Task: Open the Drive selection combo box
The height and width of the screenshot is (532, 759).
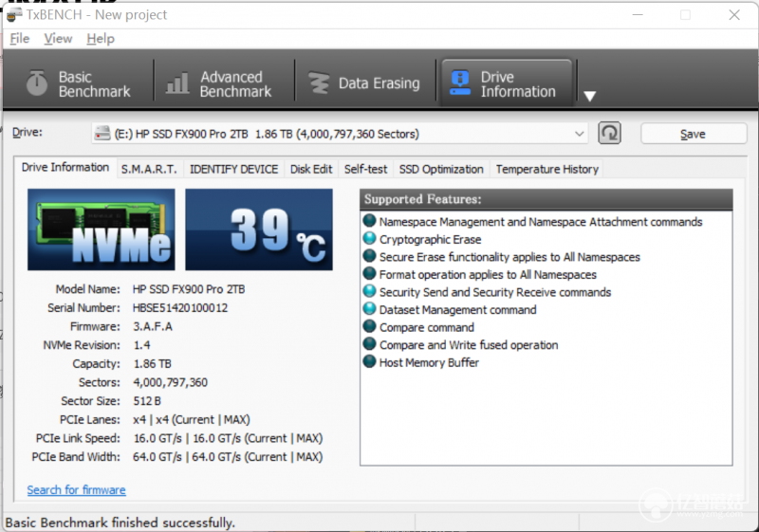Action: click(340, 134)
